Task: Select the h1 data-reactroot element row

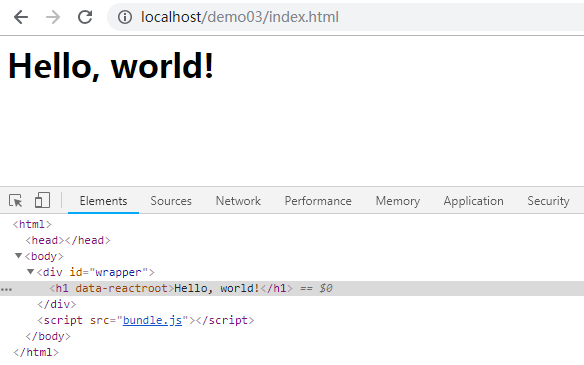Action: (x=292, y=289)
